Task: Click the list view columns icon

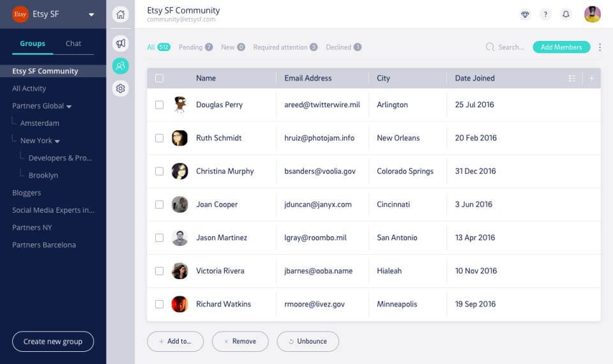Action: (572, 78)
